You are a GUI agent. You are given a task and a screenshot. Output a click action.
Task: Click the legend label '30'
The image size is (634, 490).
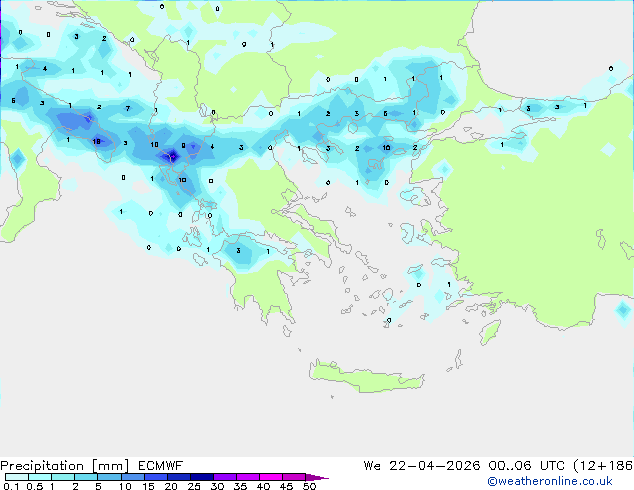click(217, 486)
